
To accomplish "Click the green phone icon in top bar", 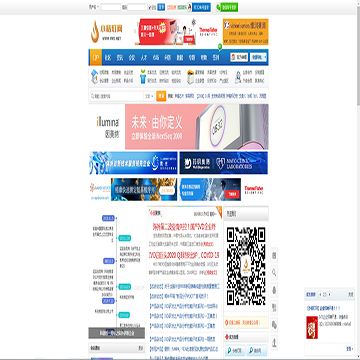I will 218,7.
